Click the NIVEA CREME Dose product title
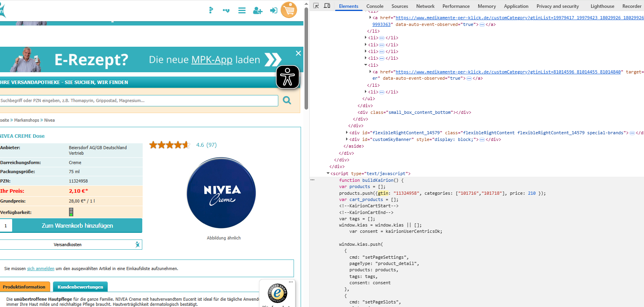Viewport: 644px width, 307px height. point(22,136)
